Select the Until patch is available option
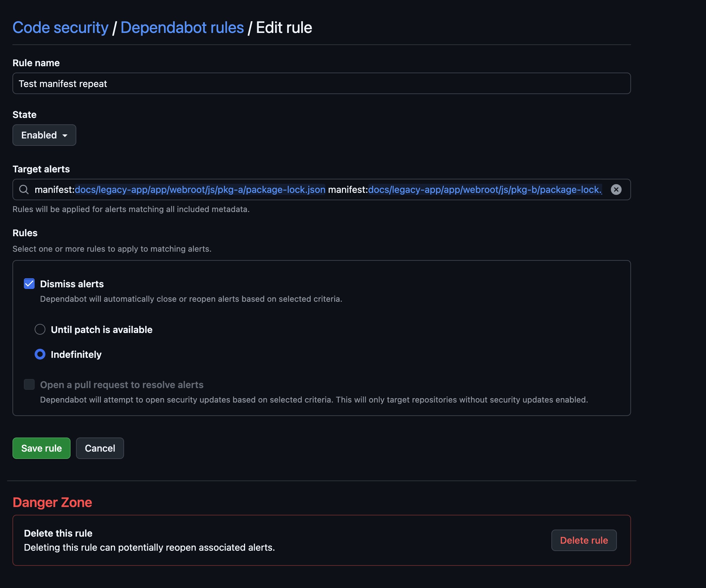 coord(40,329)
